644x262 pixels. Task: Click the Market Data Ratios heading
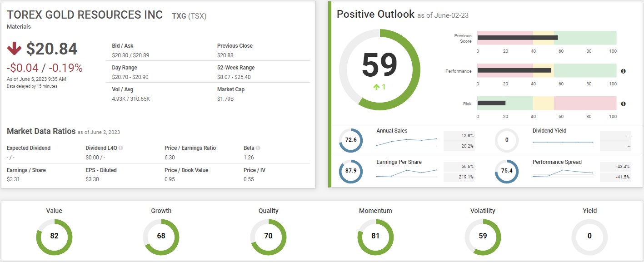(41, 131)
